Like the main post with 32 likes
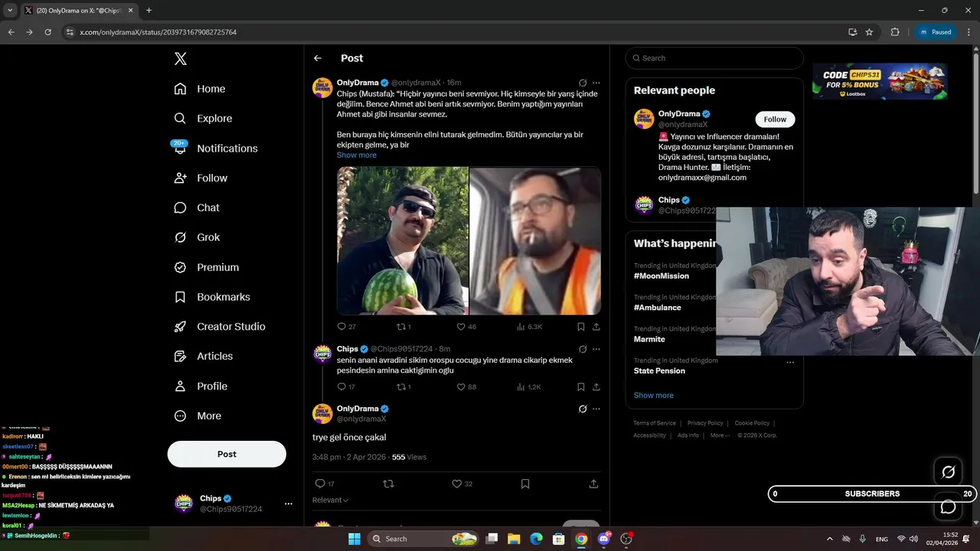 457,484
